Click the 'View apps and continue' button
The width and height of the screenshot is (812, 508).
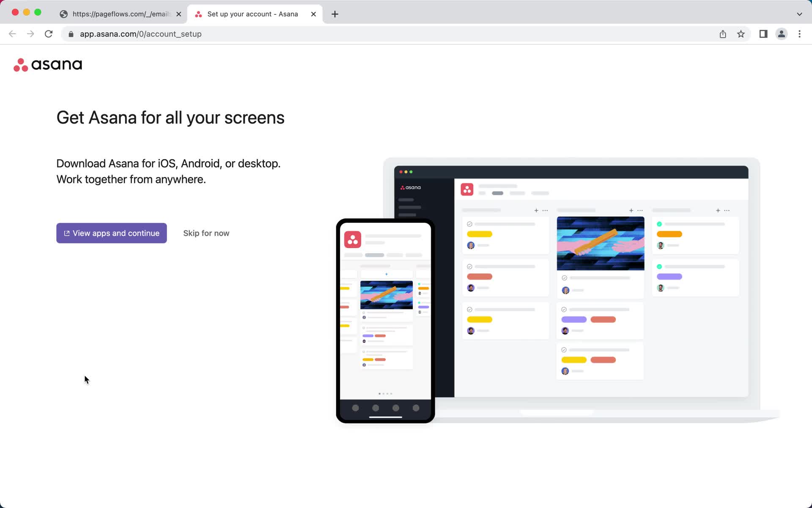[112, 233]
